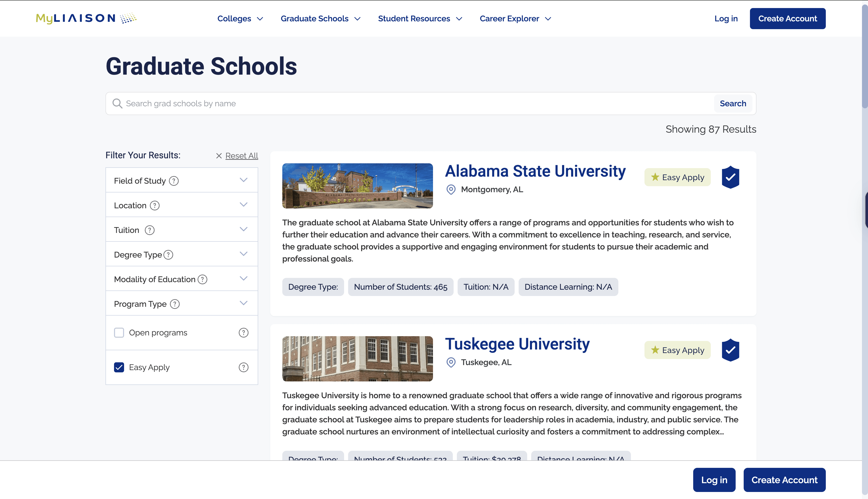Open Tuition filter help icon
The image size is (868, 499).
click(x=150, y=230)
